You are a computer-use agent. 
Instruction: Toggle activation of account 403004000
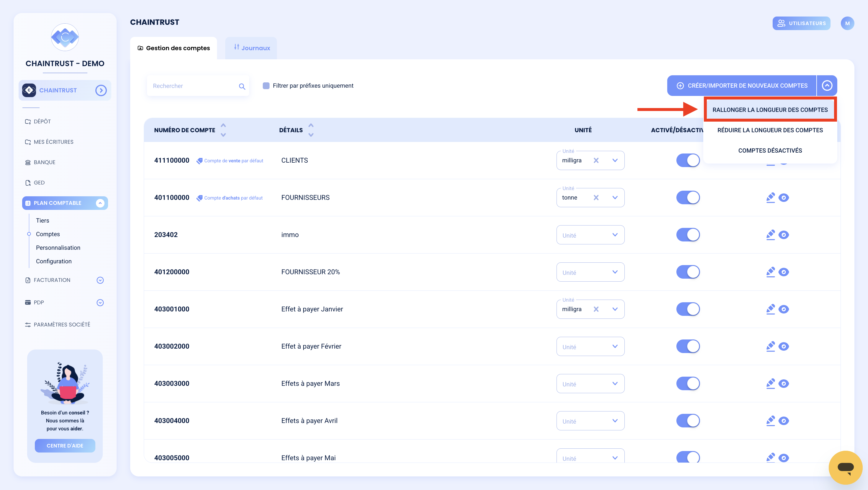tap(688, 421)
